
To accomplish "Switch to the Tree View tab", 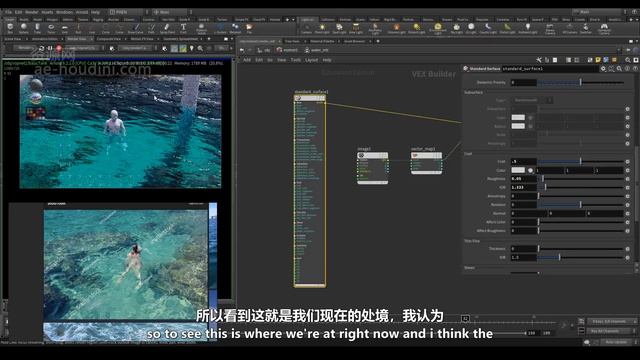I will click(292, 41).
